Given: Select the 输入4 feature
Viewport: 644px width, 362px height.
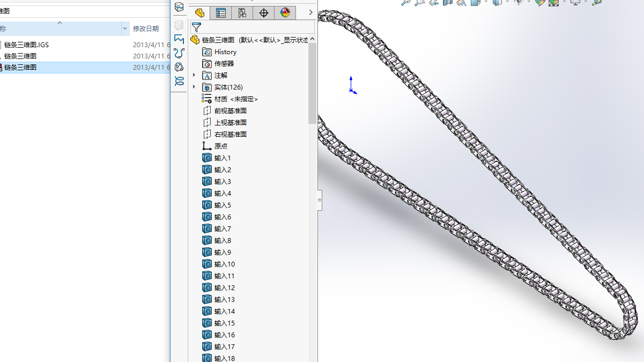Looking at the screenshot, I should tap(217, 194).
